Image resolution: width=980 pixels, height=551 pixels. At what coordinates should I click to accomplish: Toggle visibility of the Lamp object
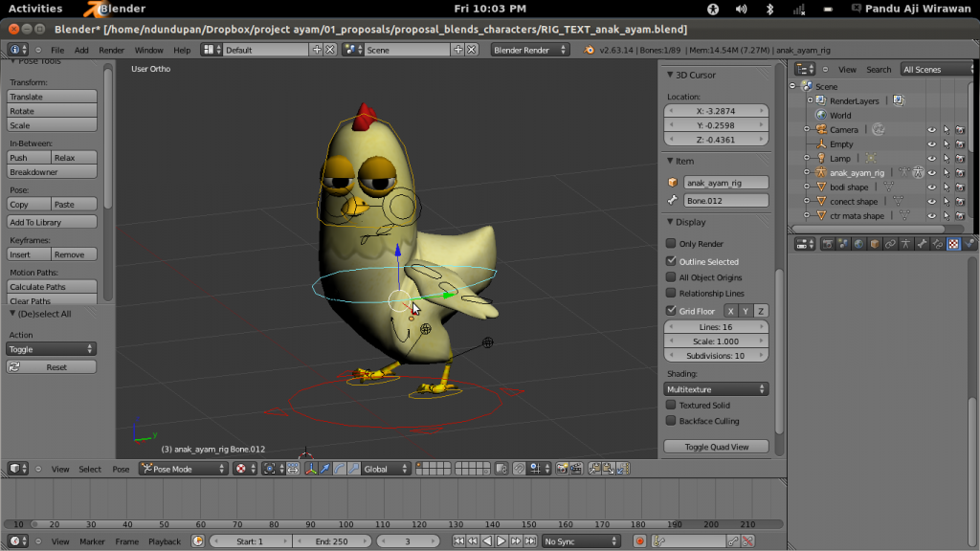(932, 159)
